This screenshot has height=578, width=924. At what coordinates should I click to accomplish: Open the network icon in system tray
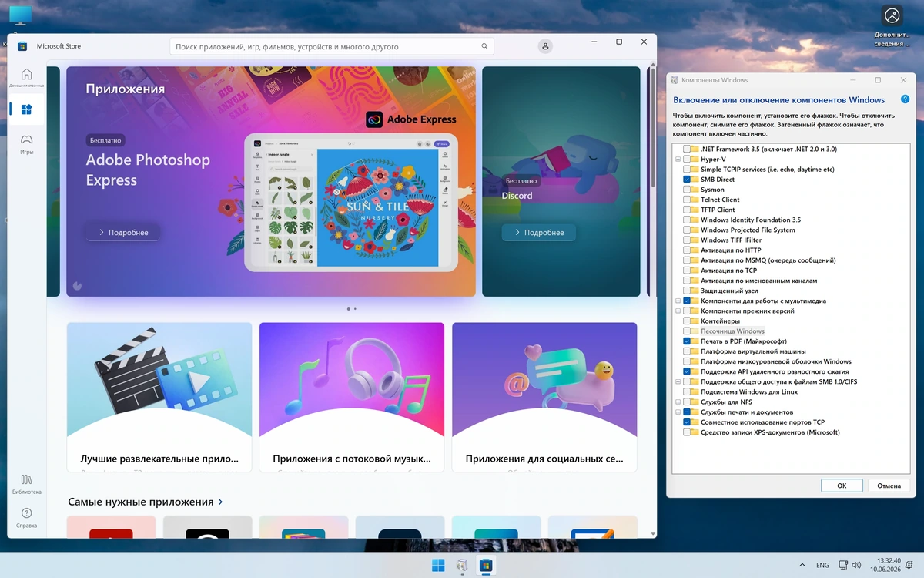tap(843, 565)
